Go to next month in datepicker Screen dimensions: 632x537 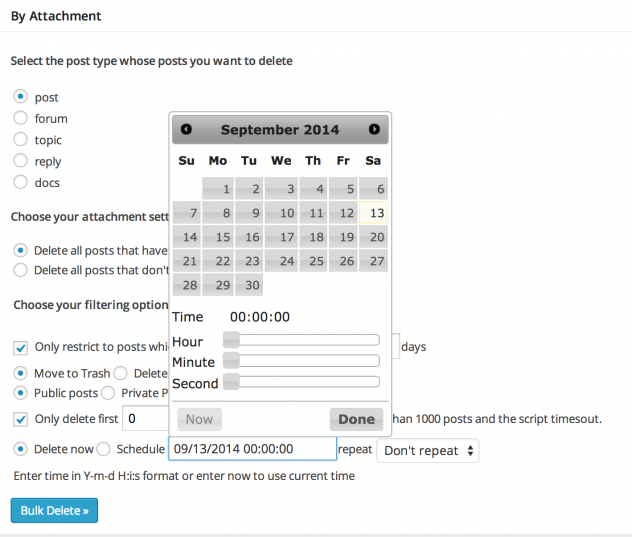[x=374, y=129]
